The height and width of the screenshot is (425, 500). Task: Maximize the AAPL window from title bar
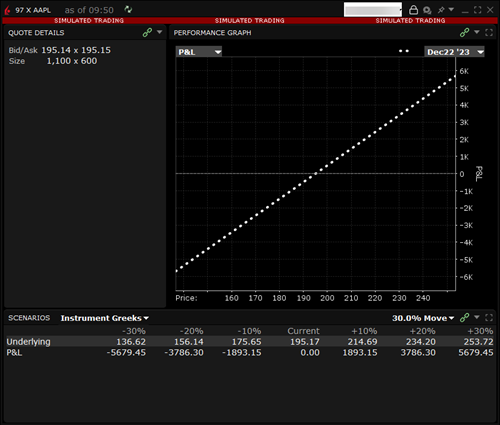477,10
